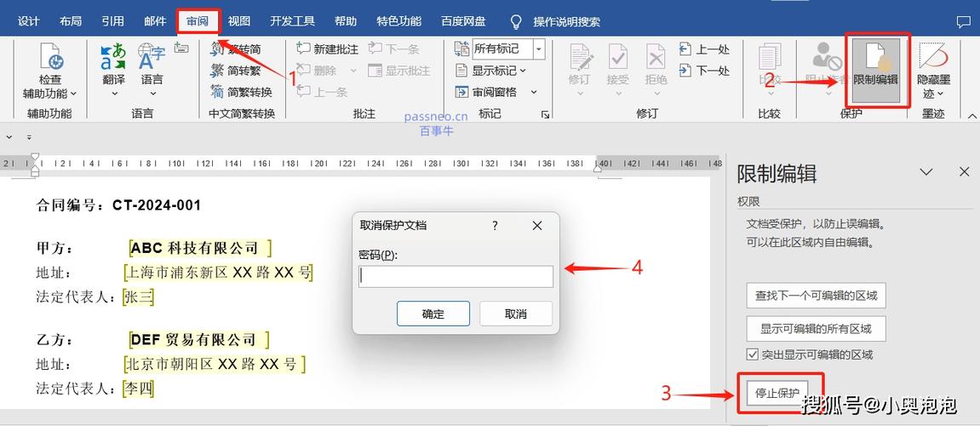The height and width of the screenshot is (426, 980).
Task: Click the 翻译 translate icon
Action: pos(113,56)
